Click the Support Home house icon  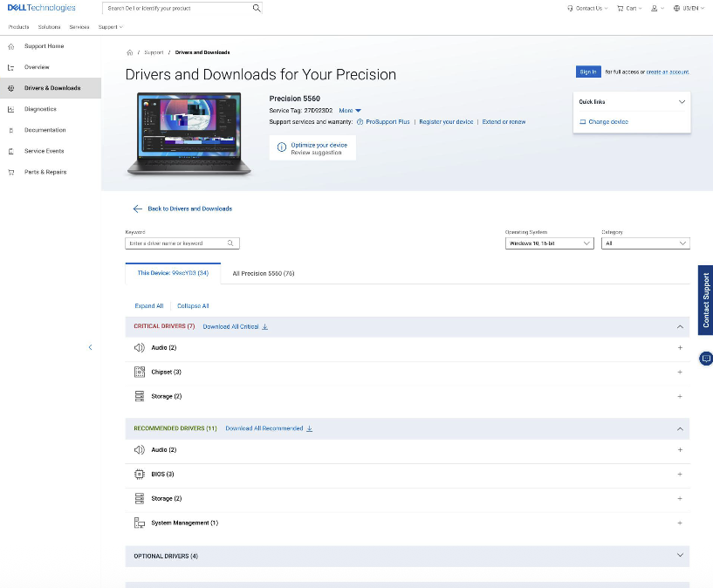pos(11,46)
